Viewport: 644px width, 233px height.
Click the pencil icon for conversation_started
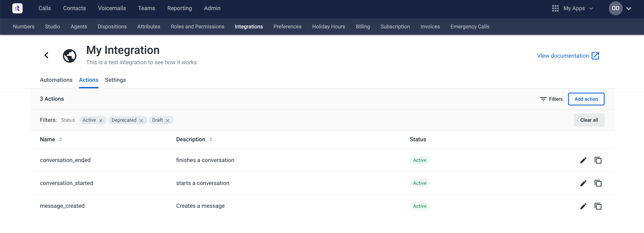coord(583,183)
